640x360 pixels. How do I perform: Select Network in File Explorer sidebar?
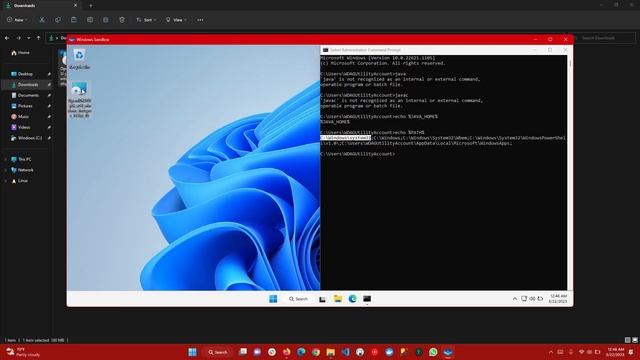pyautogui.click(x=22, y=170)
